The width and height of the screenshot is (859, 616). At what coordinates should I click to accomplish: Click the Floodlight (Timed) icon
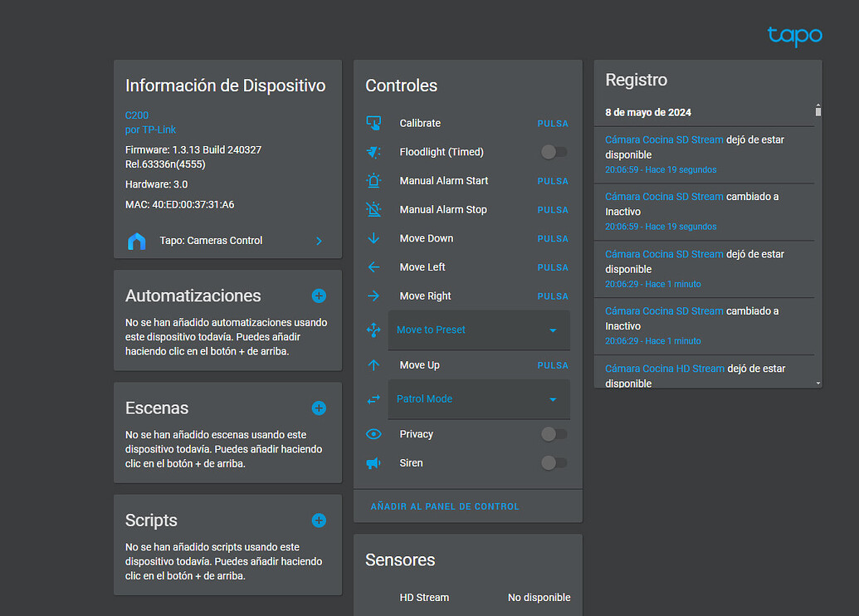coord(373,153)
